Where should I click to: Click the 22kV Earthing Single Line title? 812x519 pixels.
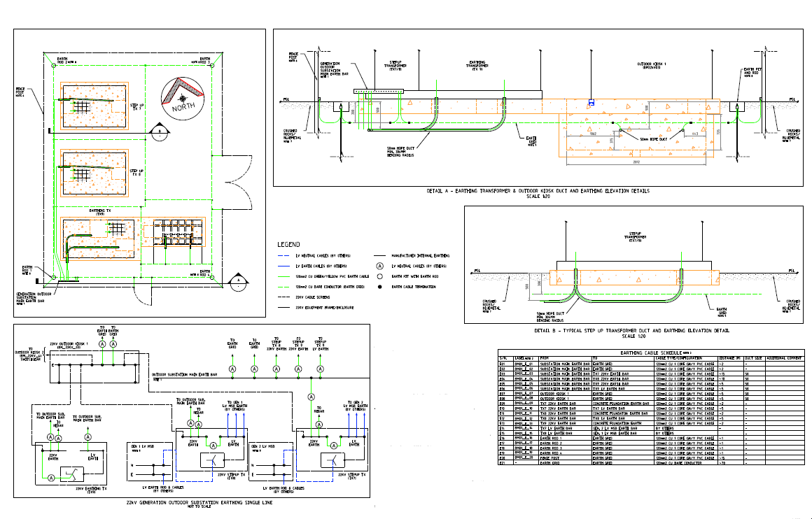coord(195,502)
